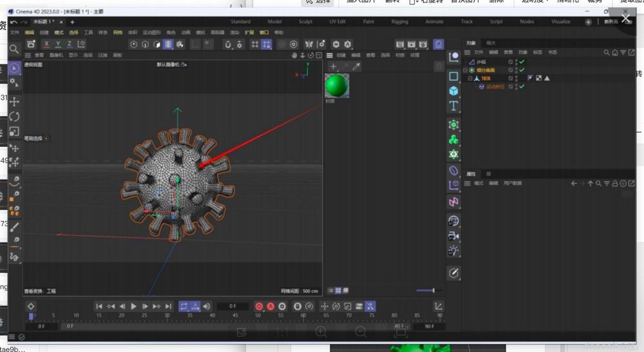Viewport: 644px width, 352px height.
Task: Adjust the material preview size slider
Action: 433,291
